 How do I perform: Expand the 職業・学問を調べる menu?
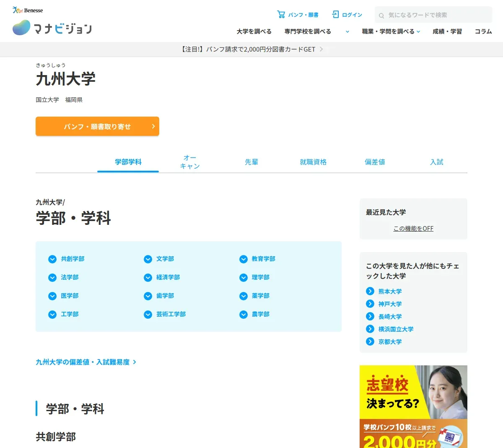391,31
